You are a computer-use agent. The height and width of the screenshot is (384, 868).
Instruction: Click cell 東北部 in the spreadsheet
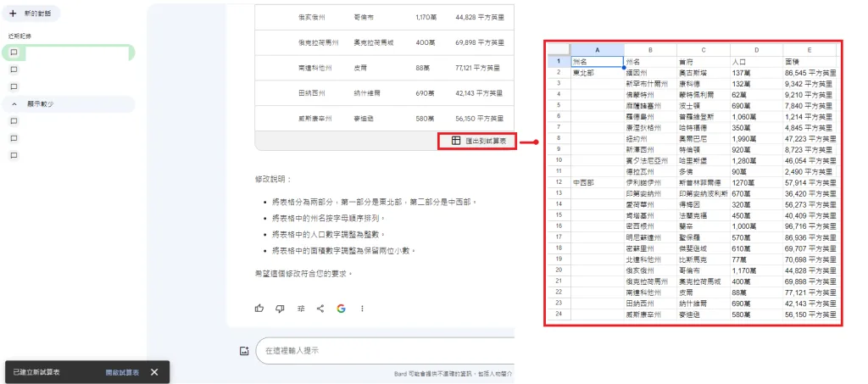click(x=598, y=73)
